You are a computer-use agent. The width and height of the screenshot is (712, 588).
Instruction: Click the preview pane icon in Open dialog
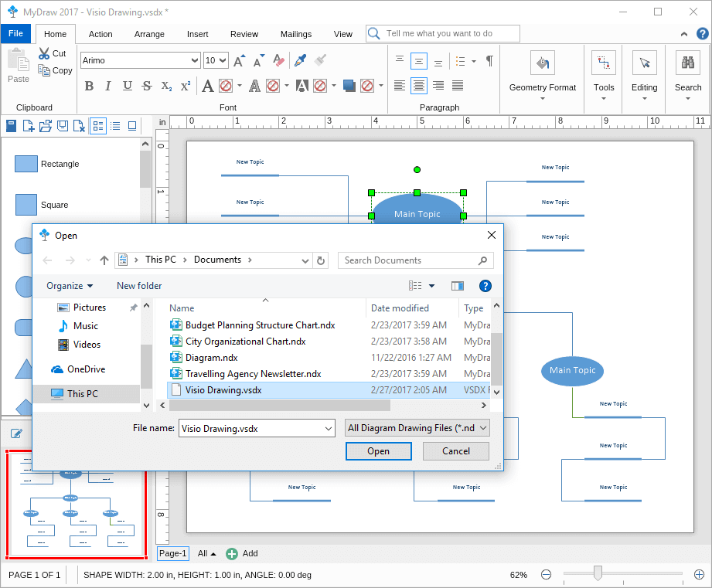click(458, 286)
